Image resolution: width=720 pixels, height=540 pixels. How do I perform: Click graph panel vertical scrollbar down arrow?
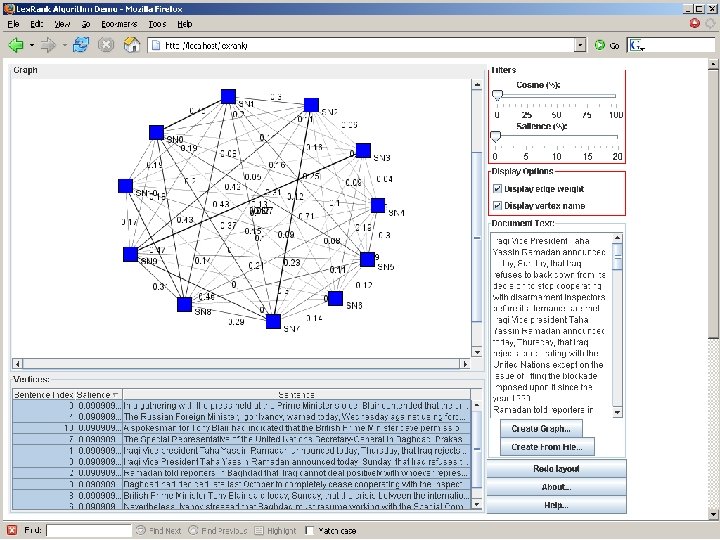click(477, 352)
